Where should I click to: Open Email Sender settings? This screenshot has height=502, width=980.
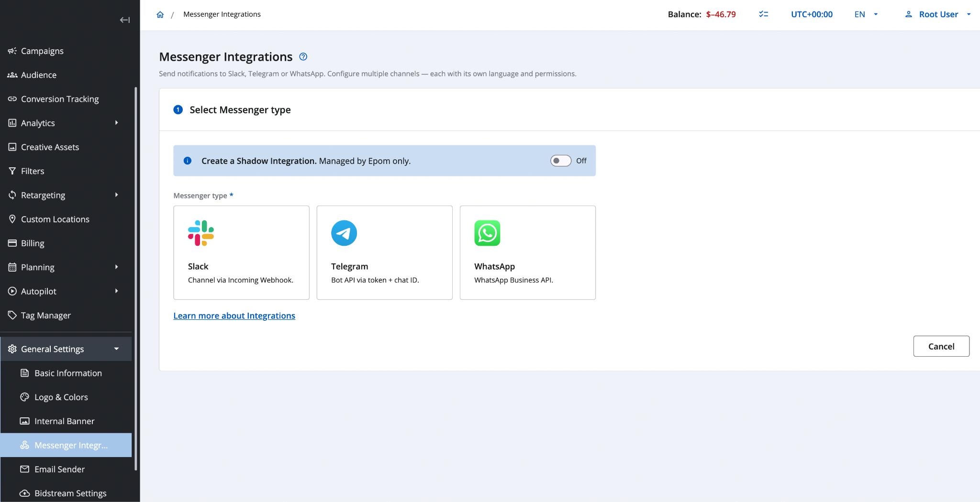[x=66, y=469]
